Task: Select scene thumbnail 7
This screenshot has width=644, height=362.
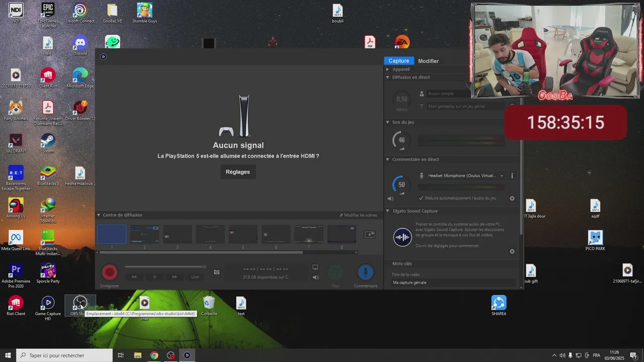Action: [309, 234]
